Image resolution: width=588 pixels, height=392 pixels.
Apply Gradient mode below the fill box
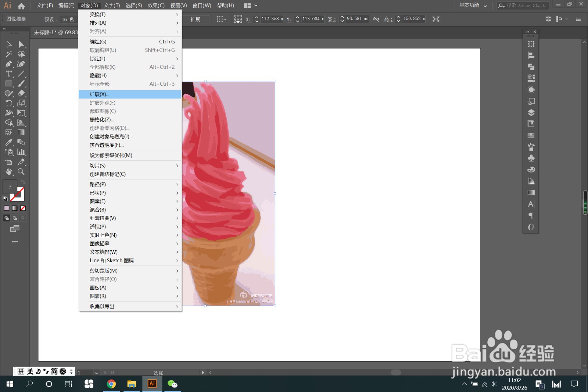coord(15,208)
